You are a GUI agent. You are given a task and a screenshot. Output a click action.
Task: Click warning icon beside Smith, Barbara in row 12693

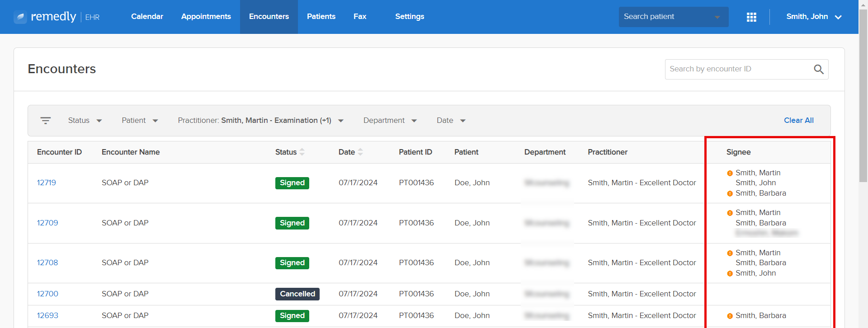click(730, 316)
